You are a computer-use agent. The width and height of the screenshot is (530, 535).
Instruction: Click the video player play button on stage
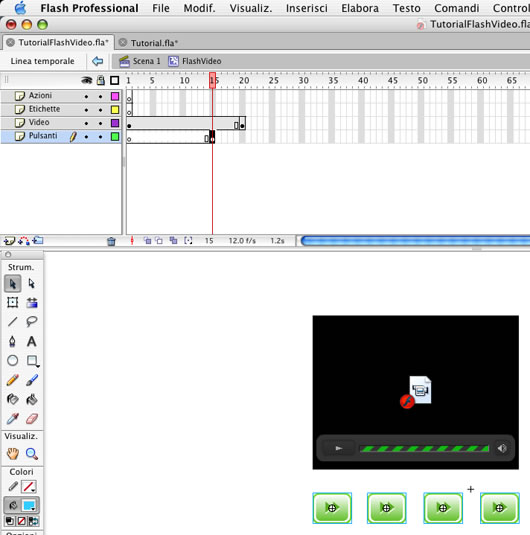(339, 448)
